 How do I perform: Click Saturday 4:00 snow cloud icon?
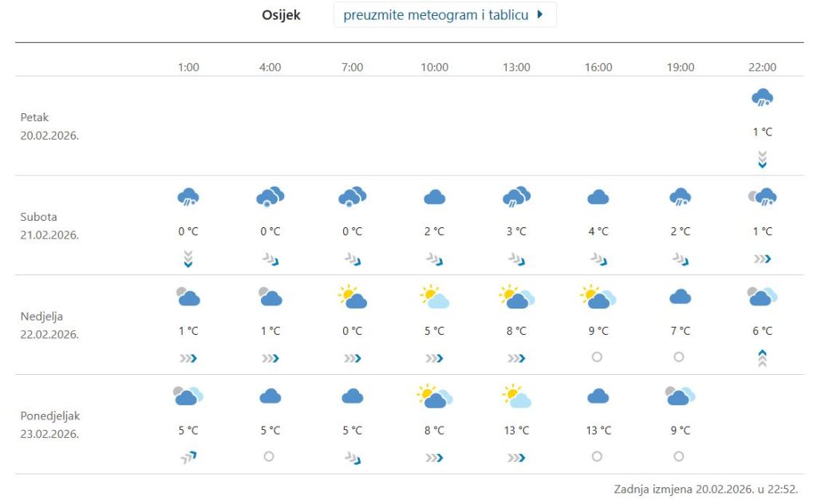pyautogui.click(x=270, y=197)
